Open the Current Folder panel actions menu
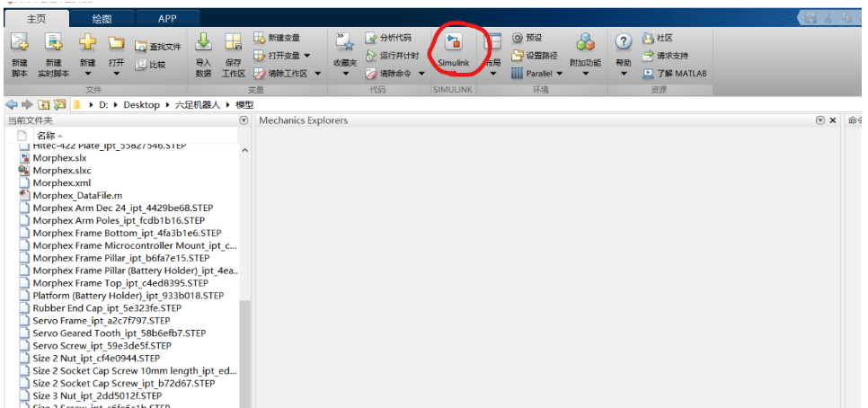This screenshot has height=408, width=868. (244, 120)
